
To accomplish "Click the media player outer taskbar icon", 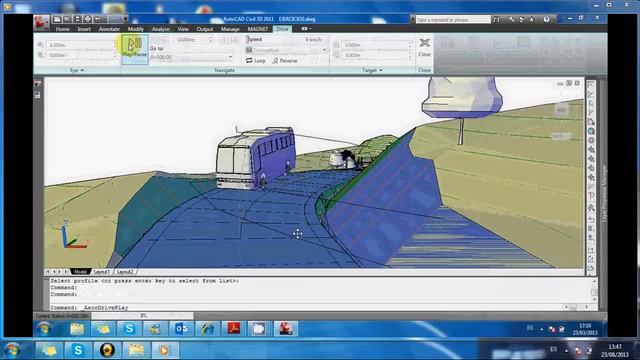I will coord(164,350).
